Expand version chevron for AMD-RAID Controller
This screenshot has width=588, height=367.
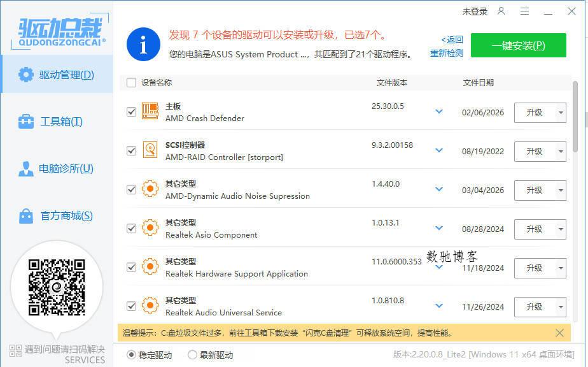[x=439, y=150]
